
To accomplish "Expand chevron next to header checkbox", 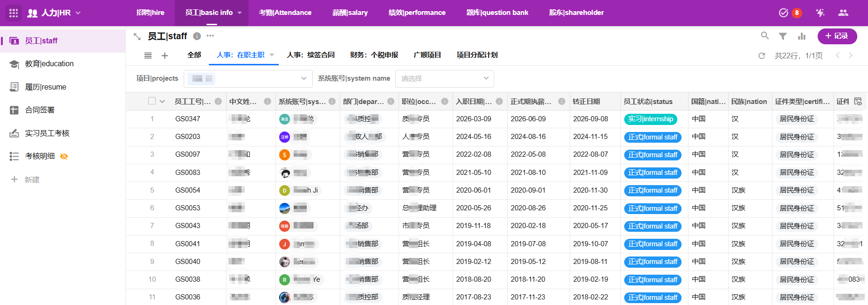I will (162, 101).
